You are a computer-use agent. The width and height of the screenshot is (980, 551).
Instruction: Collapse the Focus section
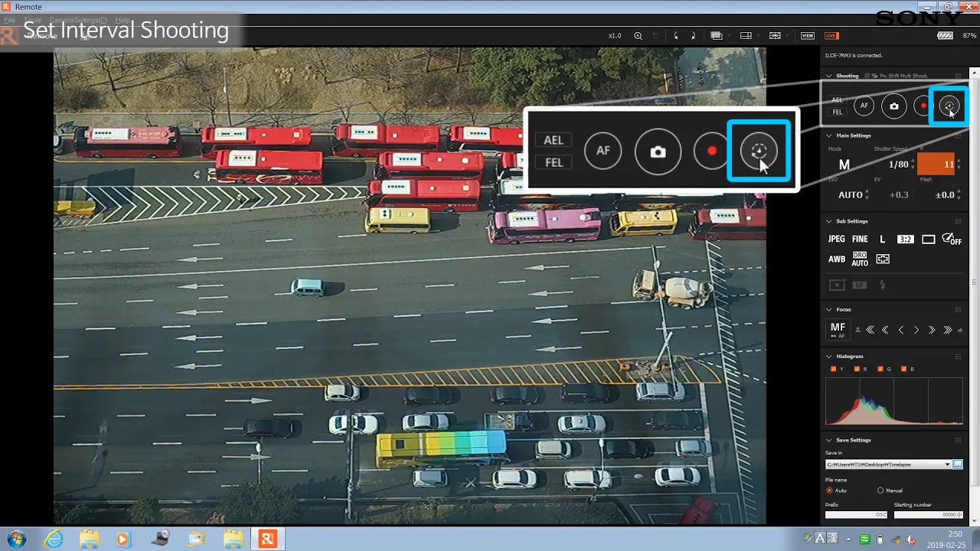(828, 309)
